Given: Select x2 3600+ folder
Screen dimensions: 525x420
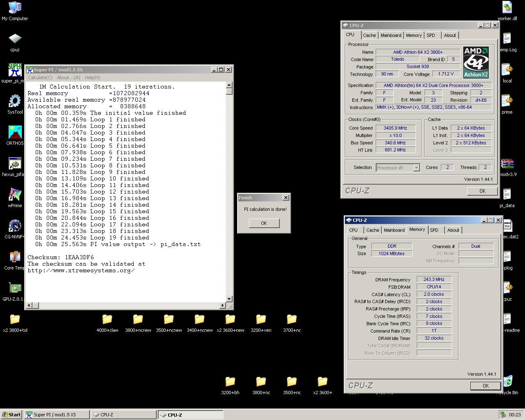Looking at the screenshot, I should pyautogui.click(x=322, y=385).
